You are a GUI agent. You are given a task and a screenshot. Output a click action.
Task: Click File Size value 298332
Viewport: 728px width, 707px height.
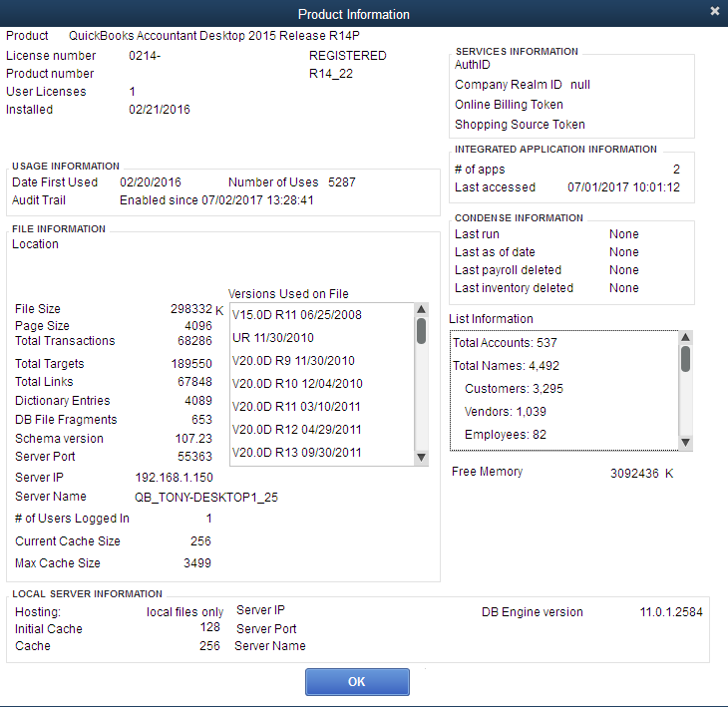point(191,309)
